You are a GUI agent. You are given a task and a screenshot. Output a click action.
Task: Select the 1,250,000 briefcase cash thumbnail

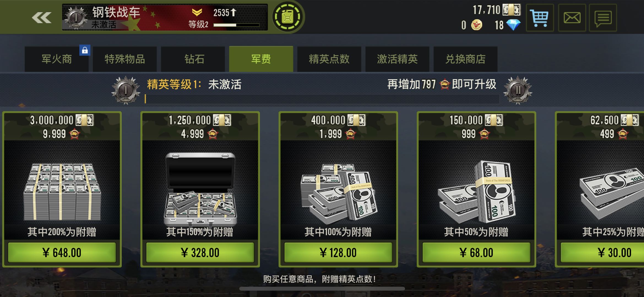click(x=200, y=189)
